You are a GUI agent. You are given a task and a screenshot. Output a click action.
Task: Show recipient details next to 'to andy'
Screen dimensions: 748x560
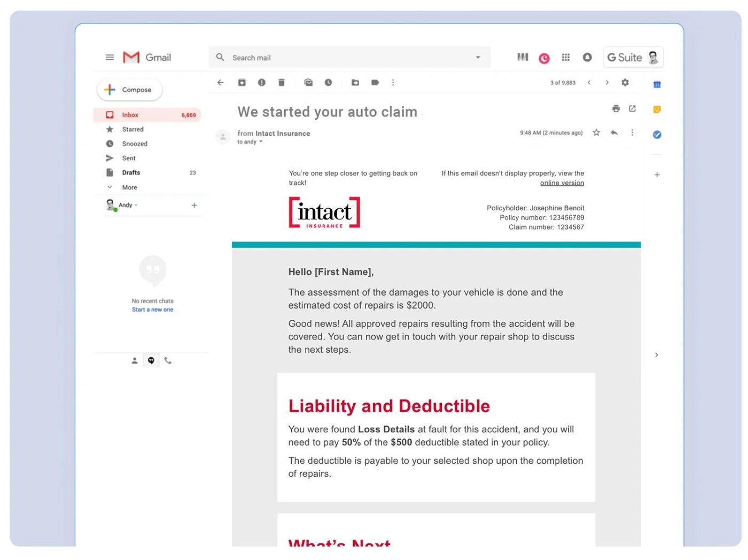tap(261, 142)
